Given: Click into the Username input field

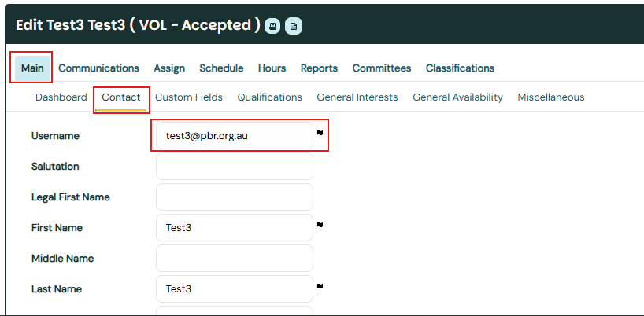Looking at the screenshot, I should (234, 136).
